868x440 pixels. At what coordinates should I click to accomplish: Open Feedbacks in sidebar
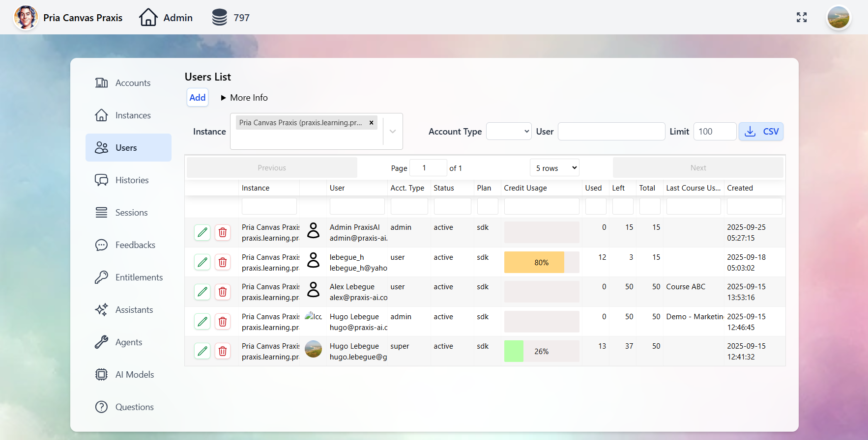128,245
